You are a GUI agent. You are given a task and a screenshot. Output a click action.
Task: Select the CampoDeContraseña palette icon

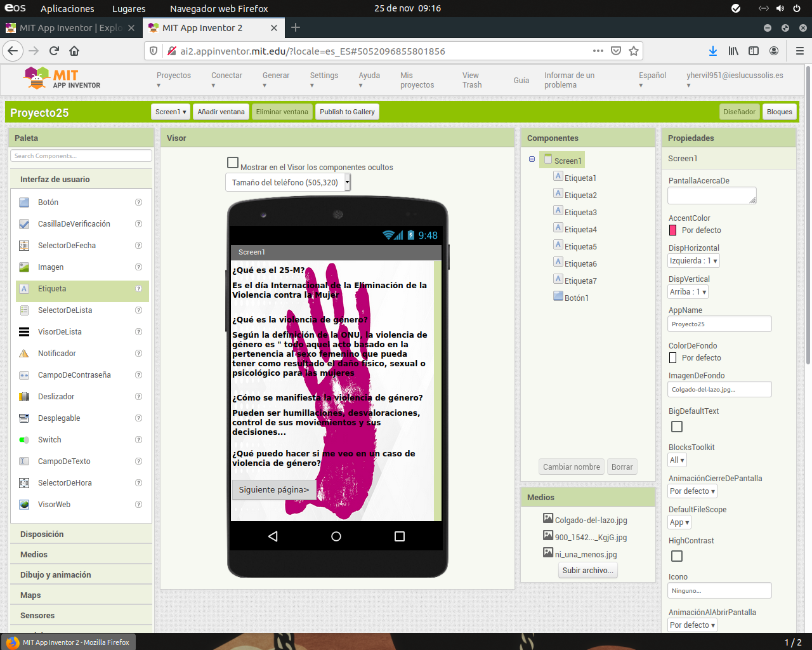point(24,375)
